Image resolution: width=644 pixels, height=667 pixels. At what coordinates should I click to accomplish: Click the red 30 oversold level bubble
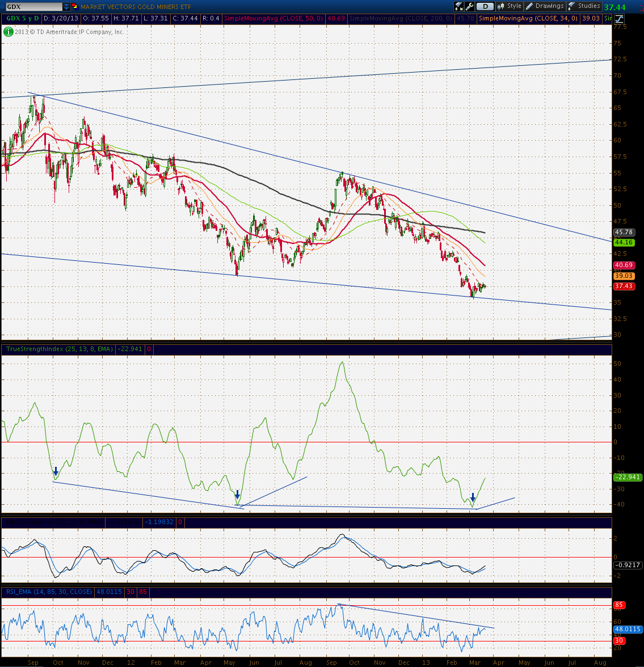618,641
